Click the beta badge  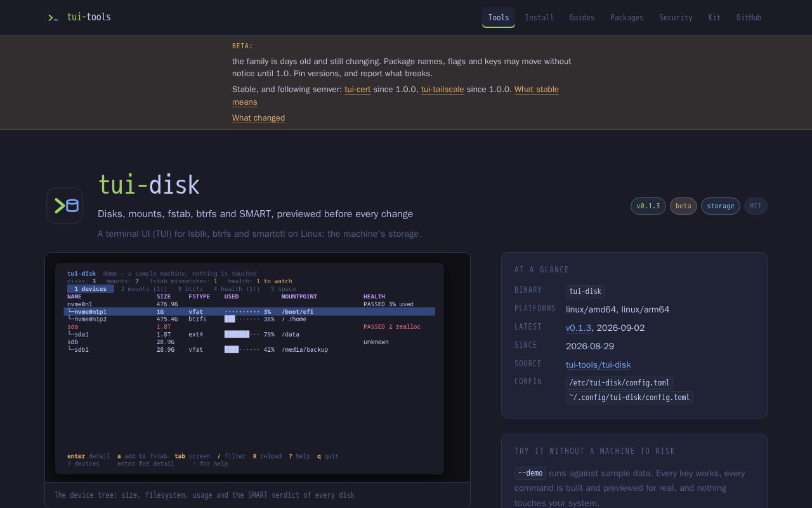point(683,206)
